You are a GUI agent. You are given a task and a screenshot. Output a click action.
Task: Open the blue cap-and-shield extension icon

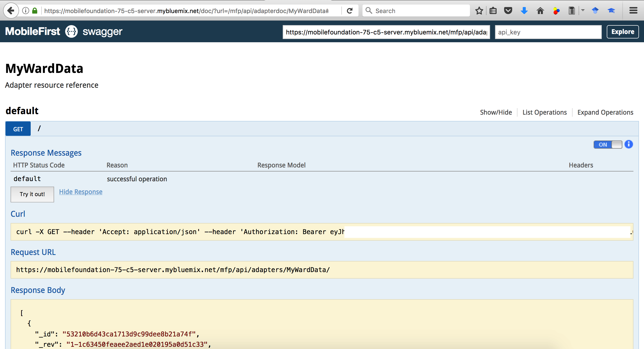(595, 11)
